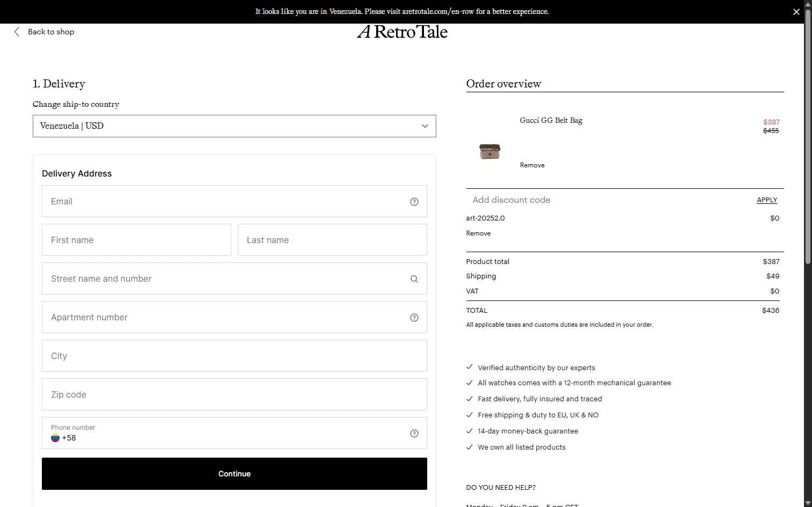
Task: Show help for Phone number
Action: [x=414, y=433]
